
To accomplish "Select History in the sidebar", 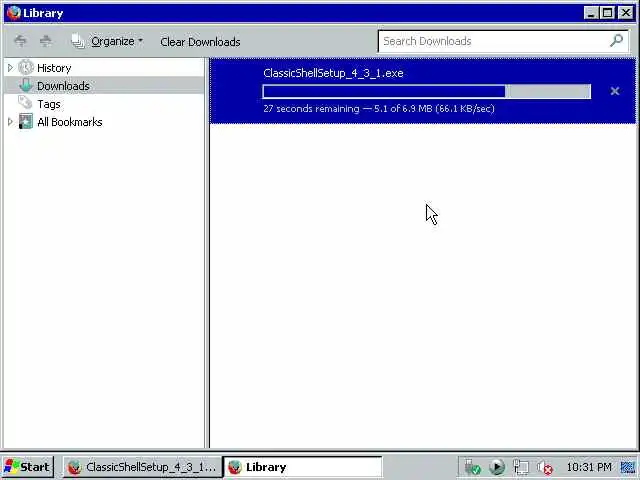I will [54, 68].
